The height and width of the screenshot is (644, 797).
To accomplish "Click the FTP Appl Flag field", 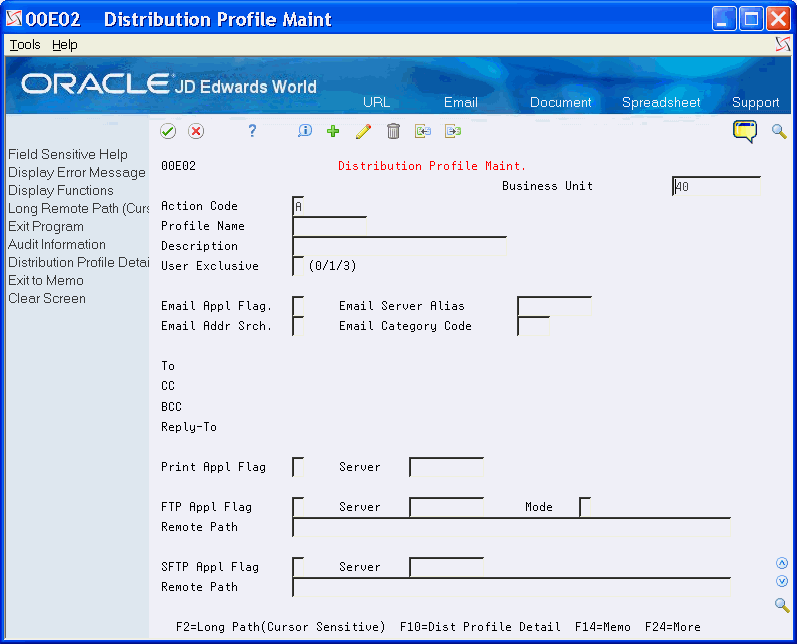I will [298, 507].
